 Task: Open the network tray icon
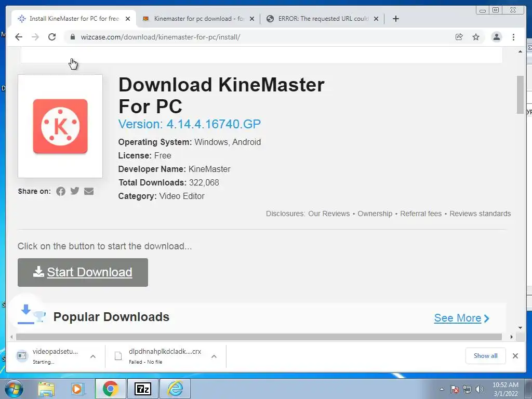point(467,389)
